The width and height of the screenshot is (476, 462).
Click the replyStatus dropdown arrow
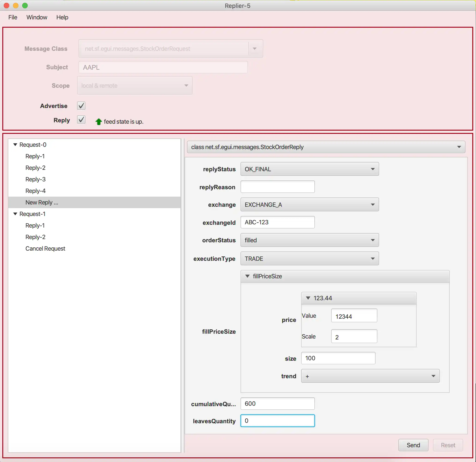tap(372, 169)
